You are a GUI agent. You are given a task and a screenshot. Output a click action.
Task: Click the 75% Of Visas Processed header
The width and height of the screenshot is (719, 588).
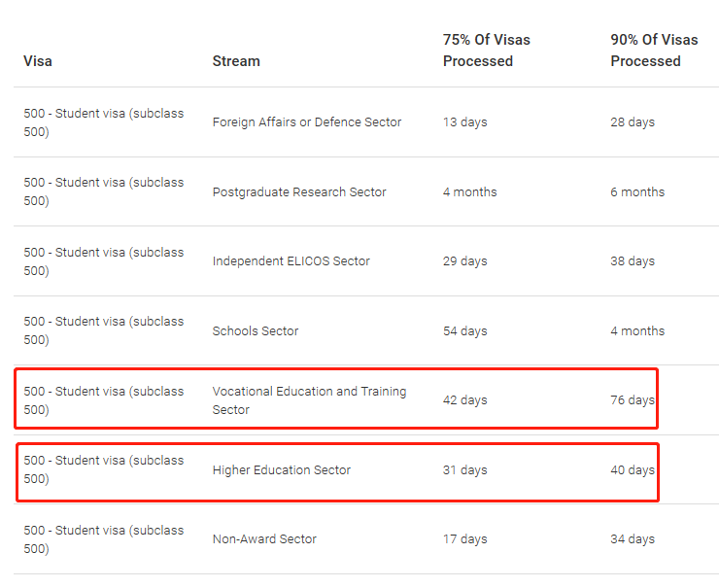tap(486, 51)
